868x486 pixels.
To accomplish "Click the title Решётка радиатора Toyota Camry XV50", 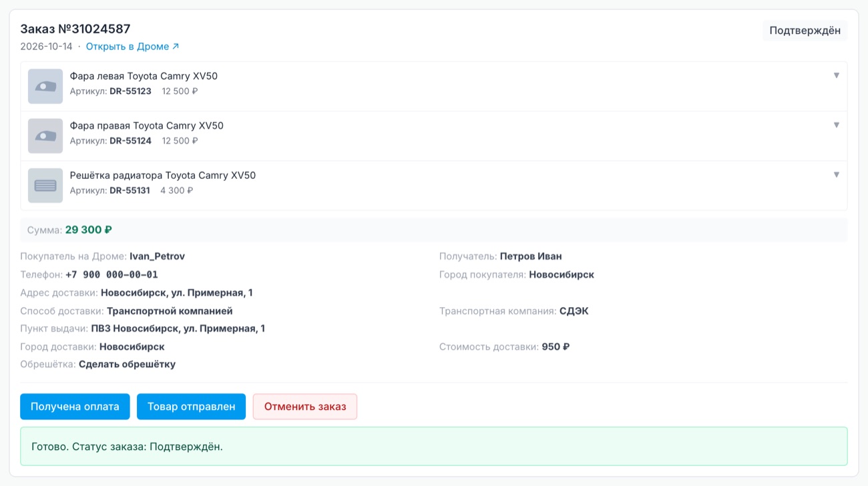I will (x=163, y=176).
